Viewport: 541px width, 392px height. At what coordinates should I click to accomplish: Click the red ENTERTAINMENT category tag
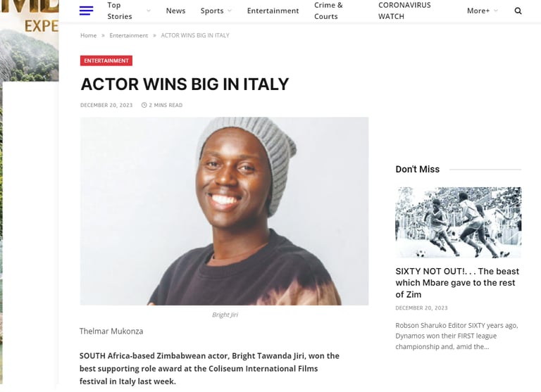pyautogui.click(x=106, y=61)
